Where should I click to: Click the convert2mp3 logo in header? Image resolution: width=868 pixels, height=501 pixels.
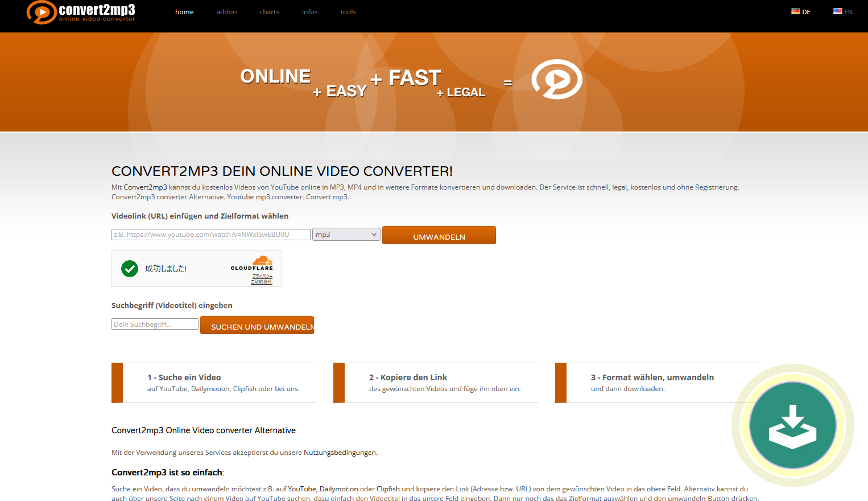[81, 13]
